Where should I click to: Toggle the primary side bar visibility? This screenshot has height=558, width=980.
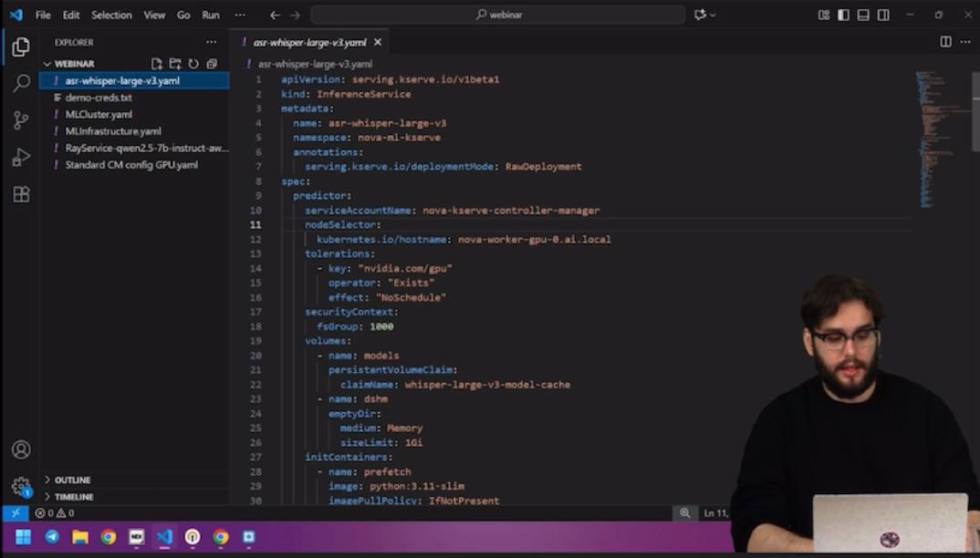[x=843, y=15]
